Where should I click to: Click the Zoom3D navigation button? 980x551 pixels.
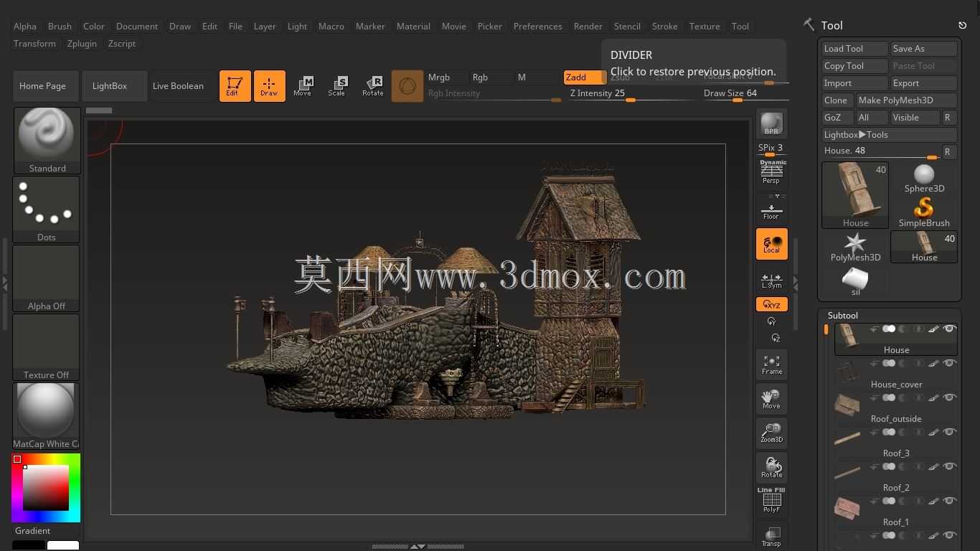pos(772,433)
